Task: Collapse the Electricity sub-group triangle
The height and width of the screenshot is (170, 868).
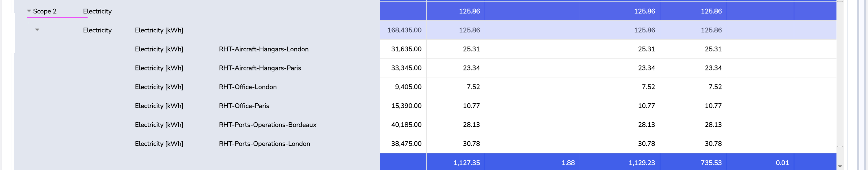Action: [37, 30]
